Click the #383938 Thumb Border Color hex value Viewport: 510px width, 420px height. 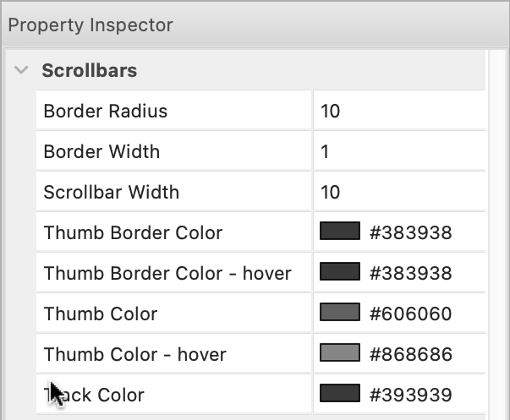pos(411,232)
